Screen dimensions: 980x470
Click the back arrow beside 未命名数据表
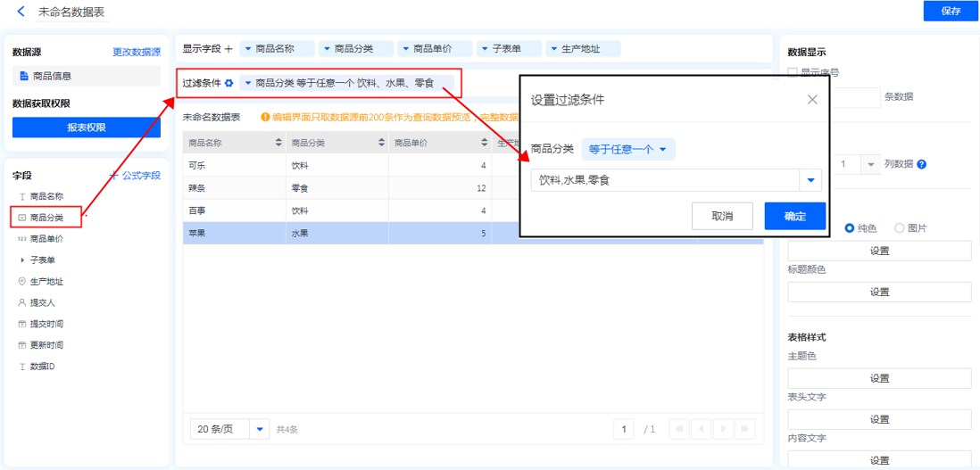pos(21,12)
